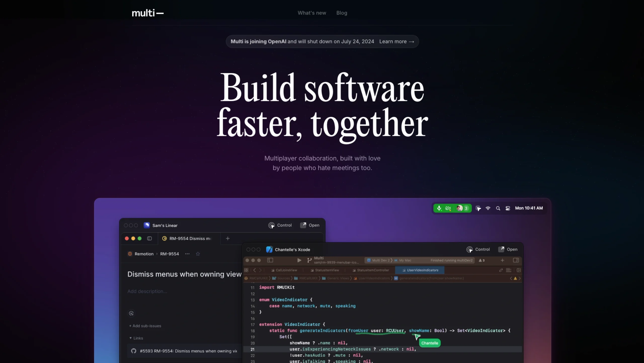
Task: Click the RM-9554 breadcrumb in Linear
Action: [x=170, y=254]
